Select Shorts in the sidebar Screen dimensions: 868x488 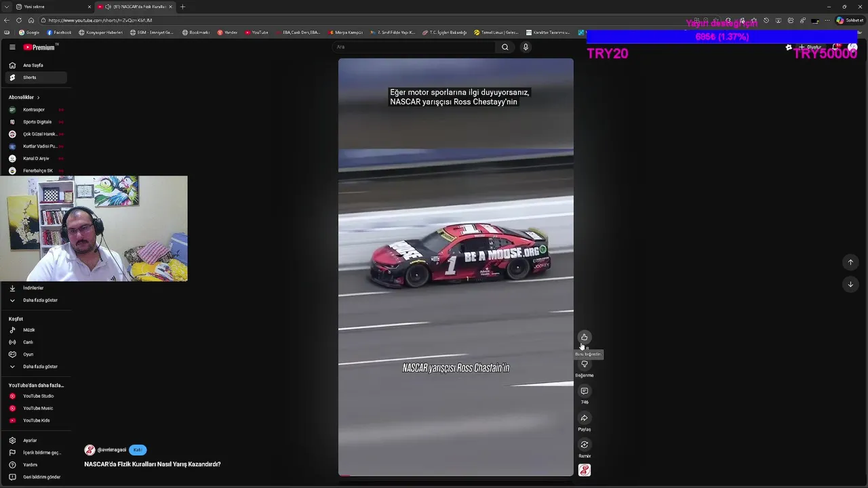[35, 77]
